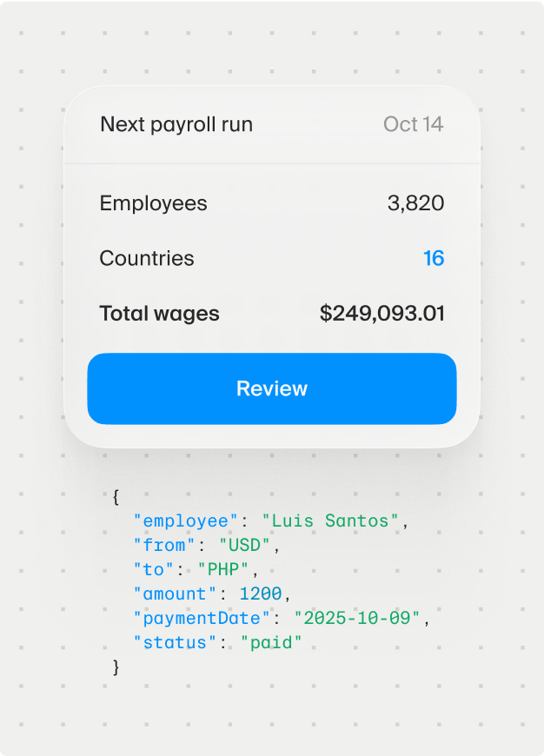
Task: Select the "status" key in the JSON
Action: tap(175, 643)
